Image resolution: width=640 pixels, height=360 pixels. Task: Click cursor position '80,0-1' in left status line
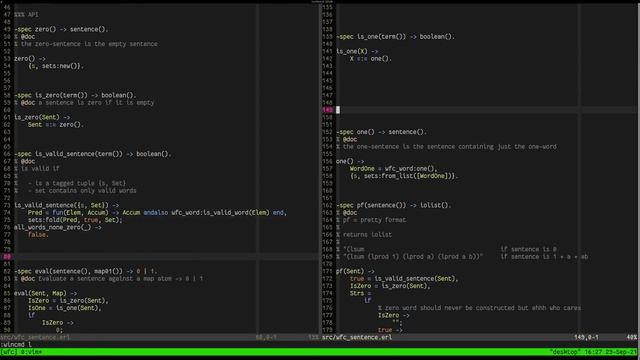[266, 338]
